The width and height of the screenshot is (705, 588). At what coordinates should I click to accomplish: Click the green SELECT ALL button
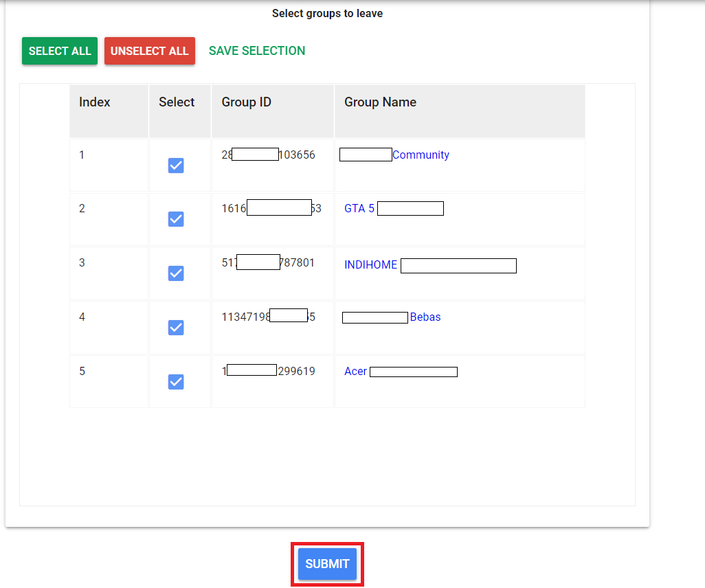point(60,51)
